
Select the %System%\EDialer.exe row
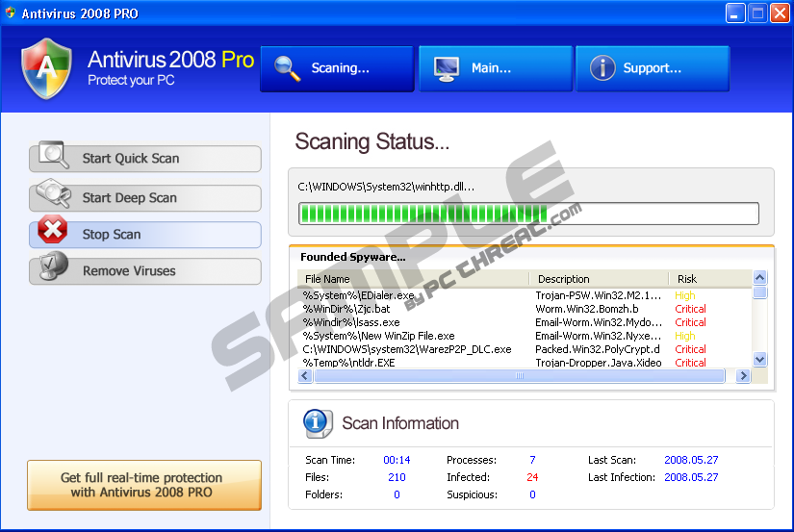point(525,295)
